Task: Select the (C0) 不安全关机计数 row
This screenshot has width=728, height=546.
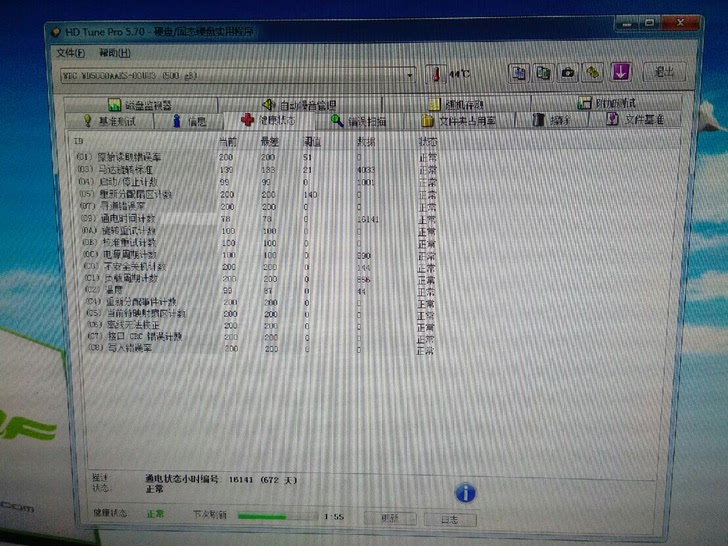Action: [259, 267]
